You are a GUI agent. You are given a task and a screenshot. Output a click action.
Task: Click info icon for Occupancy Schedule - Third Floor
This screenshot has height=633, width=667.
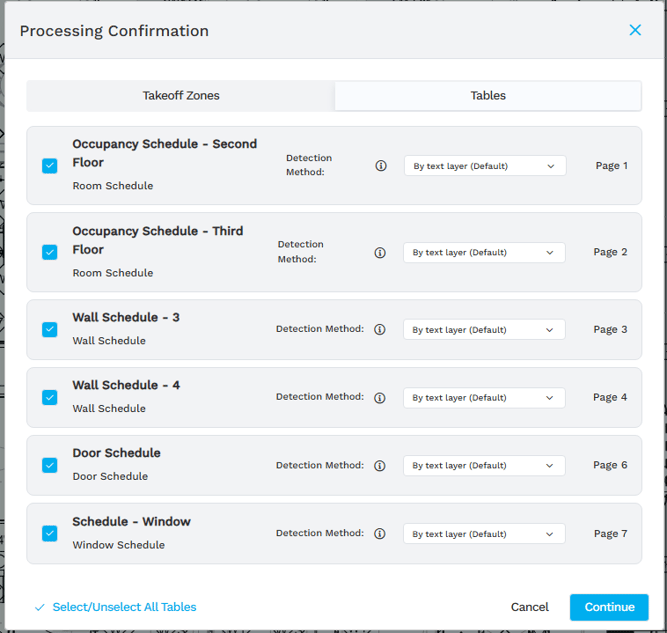[380, 253]
